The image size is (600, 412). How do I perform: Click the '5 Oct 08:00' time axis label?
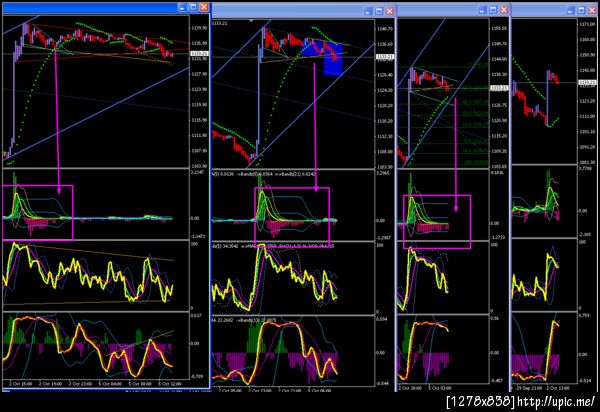140,383
